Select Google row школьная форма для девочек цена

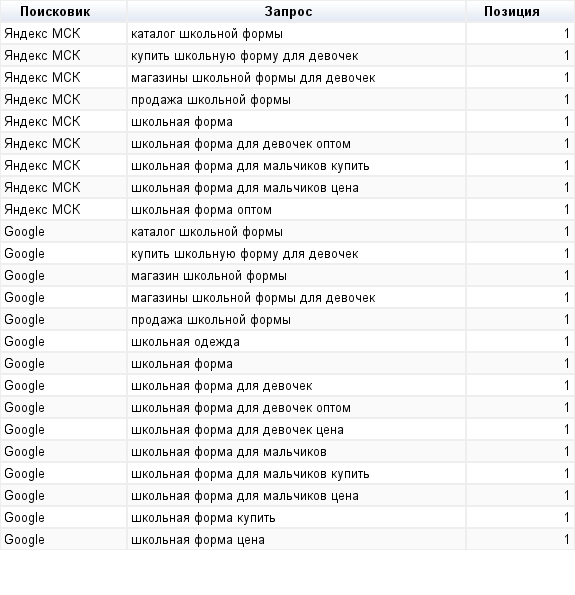[287, 430]
